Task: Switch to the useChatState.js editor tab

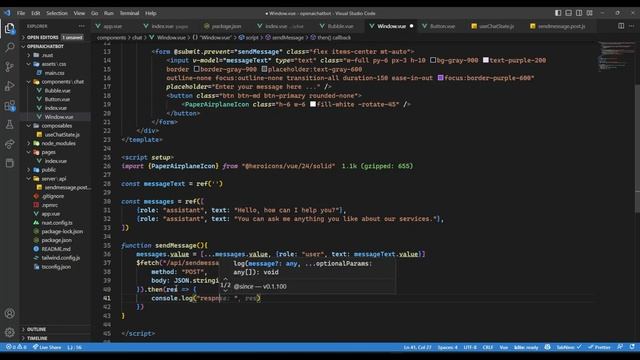Action: pyautogui.click(x=496, y=26)
